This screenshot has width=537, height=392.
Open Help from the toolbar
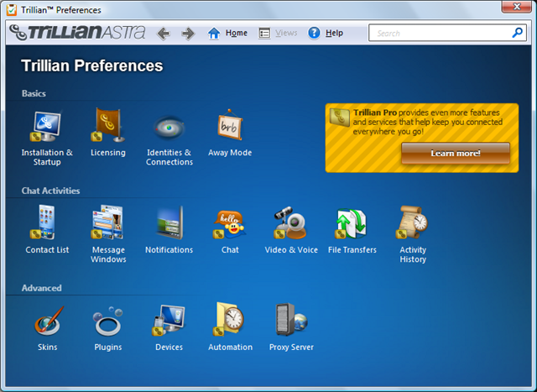click(x=326, y=33)
